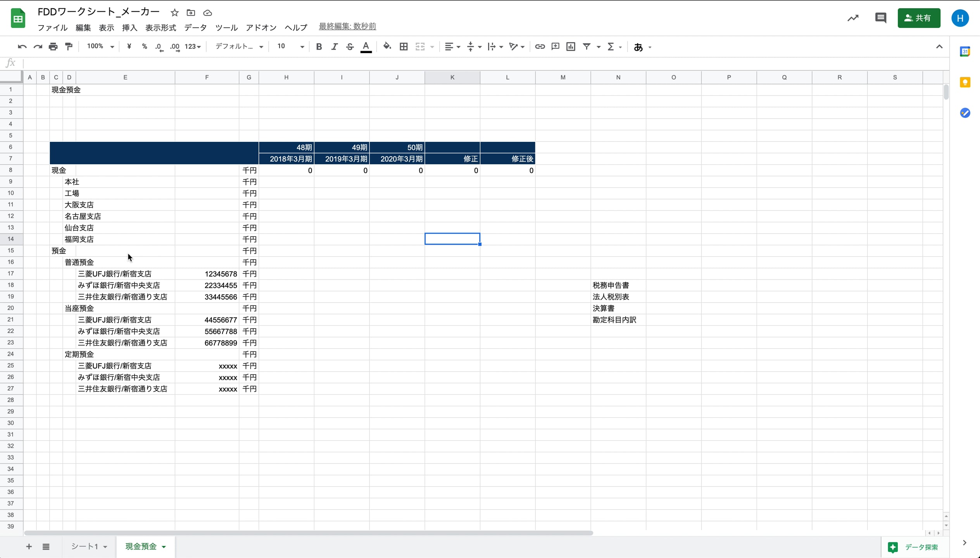Viewport: 980px width, 558px height.
Task: Open the データ menu
Action: [x=195, y=28]
